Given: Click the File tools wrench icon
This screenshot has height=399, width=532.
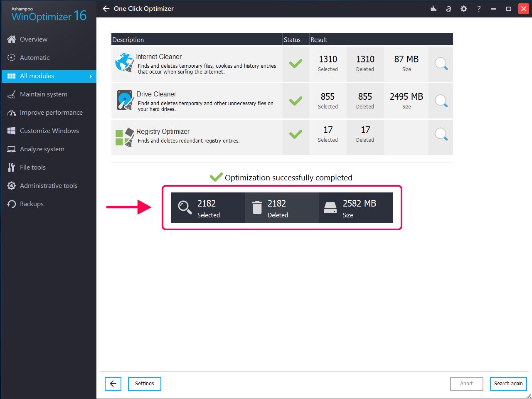Looking at the screenshot, I should click(x=12, y=167).
